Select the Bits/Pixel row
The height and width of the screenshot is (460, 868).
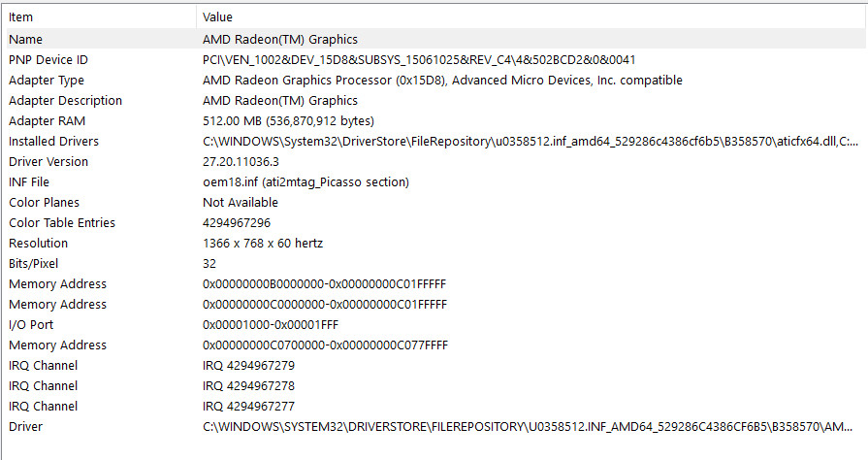434,264
